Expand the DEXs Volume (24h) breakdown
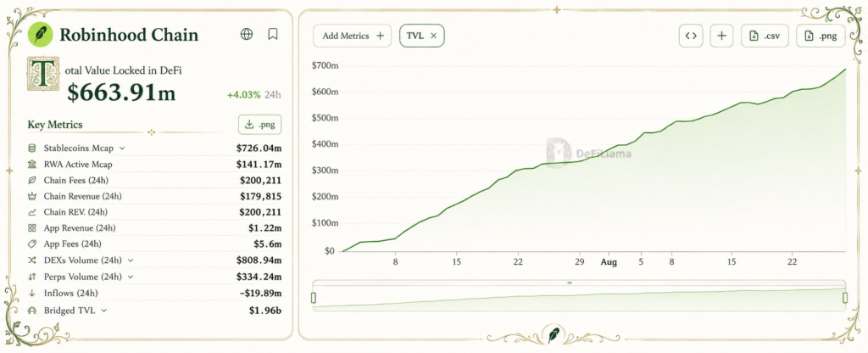The image size is (868, 353). pos(131,260)
